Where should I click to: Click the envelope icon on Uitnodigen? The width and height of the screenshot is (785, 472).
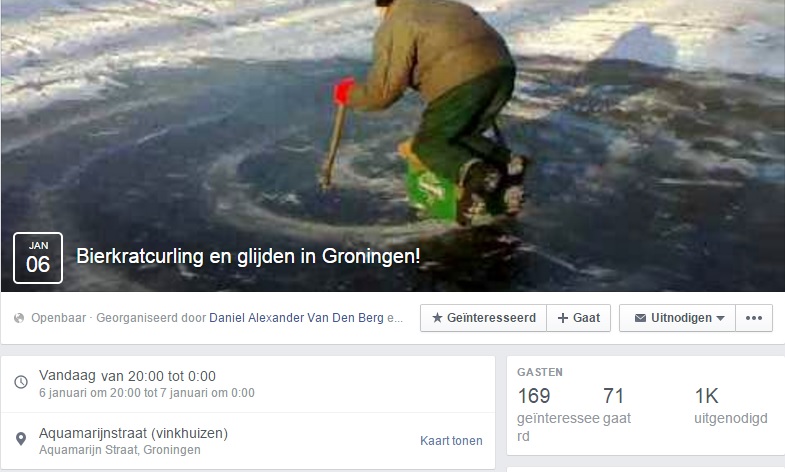click(x=640, y=318)
